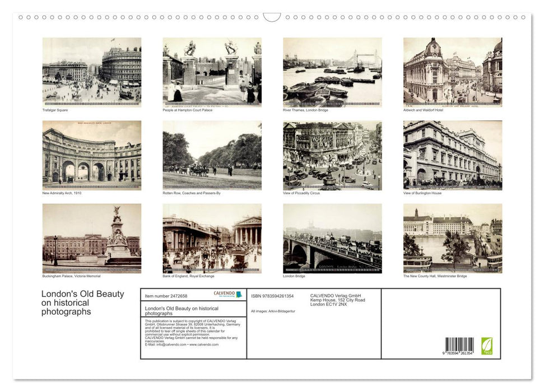
Task: Click the barcode number '9 783594 261354'
Action: pyautogui.click(x=458, y=353)
